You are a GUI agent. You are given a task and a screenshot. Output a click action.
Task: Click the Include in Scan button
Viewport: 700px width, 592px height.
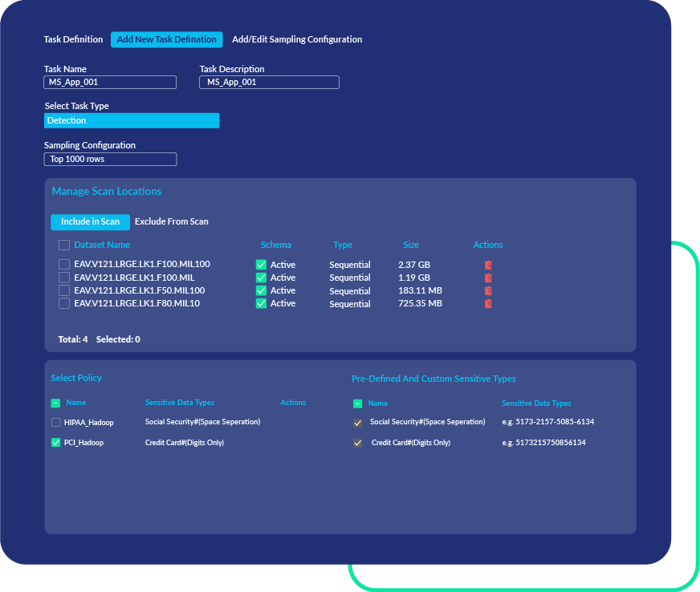pos(90,222)
